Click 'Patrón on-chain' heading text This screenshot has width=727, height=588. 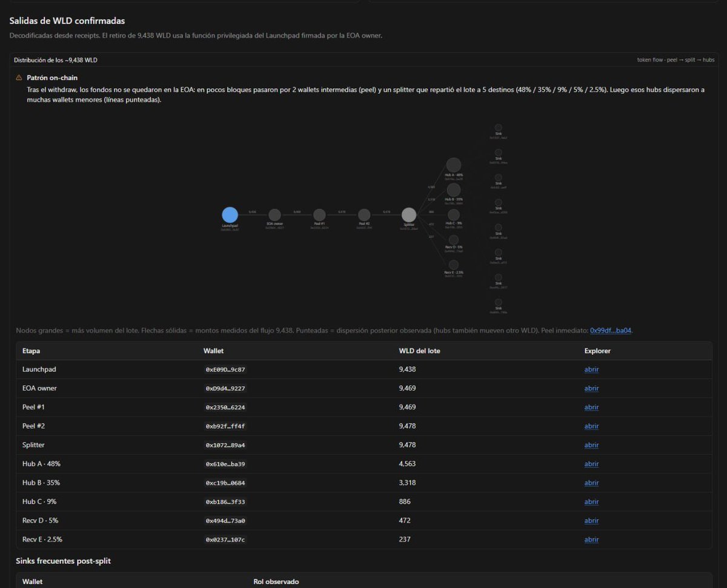52,78
